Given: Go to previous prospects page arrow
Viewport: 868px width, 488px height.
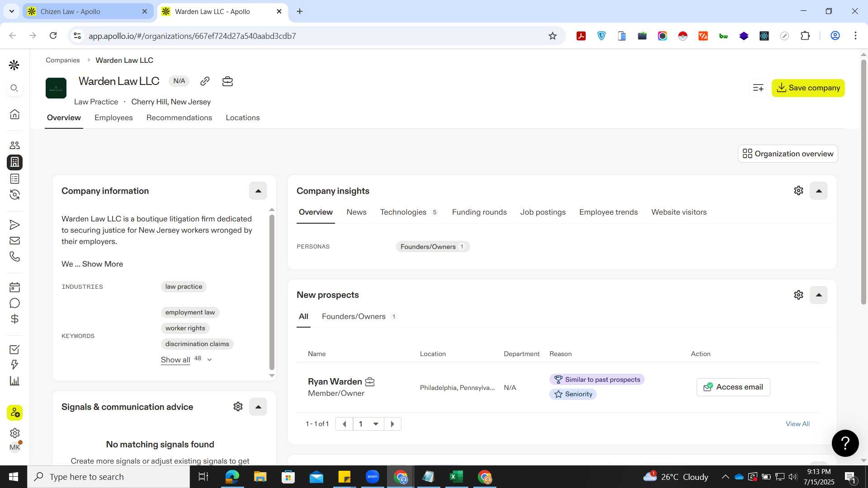Looking at the screenshot, I should 344,424.
